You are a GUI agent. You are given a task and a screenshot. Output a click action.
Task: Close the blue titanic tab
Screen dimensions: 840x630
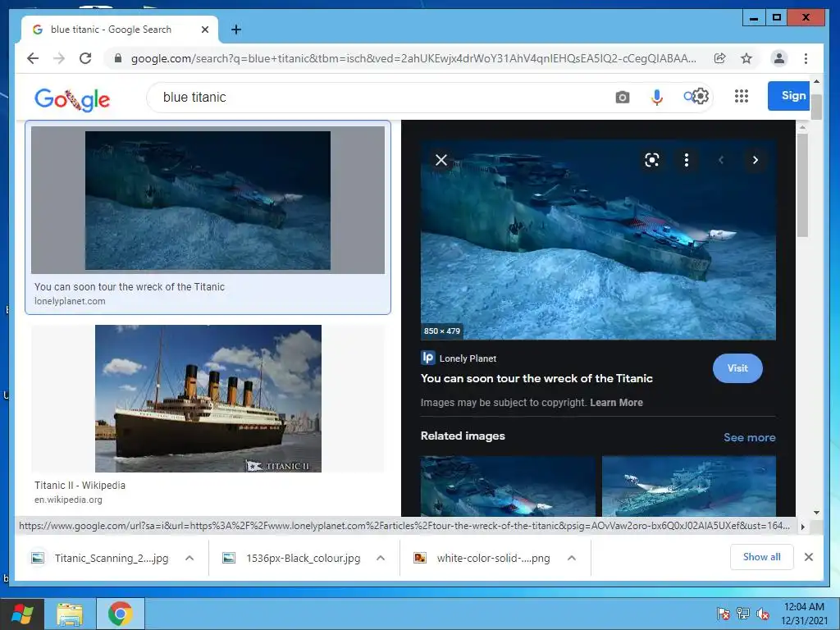click(x=204, y=30)
